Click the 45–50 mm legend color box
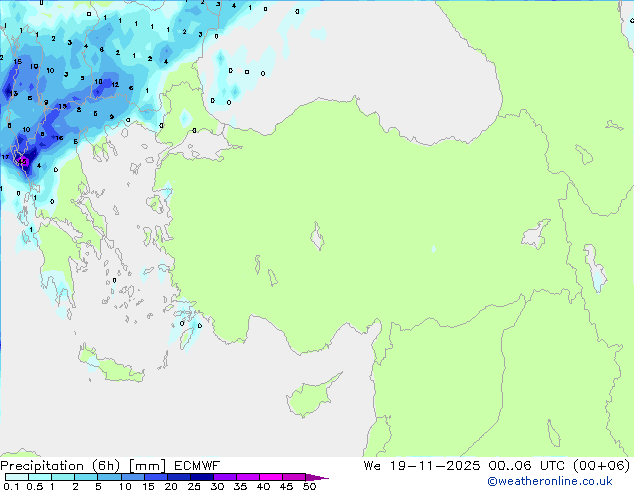 click(294, 477)
